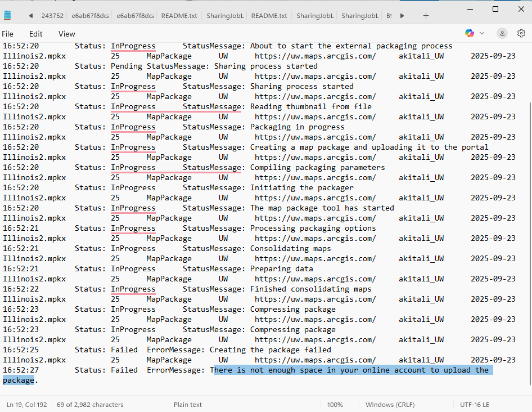
Task: Open the File menu
Action: [8, 34]
